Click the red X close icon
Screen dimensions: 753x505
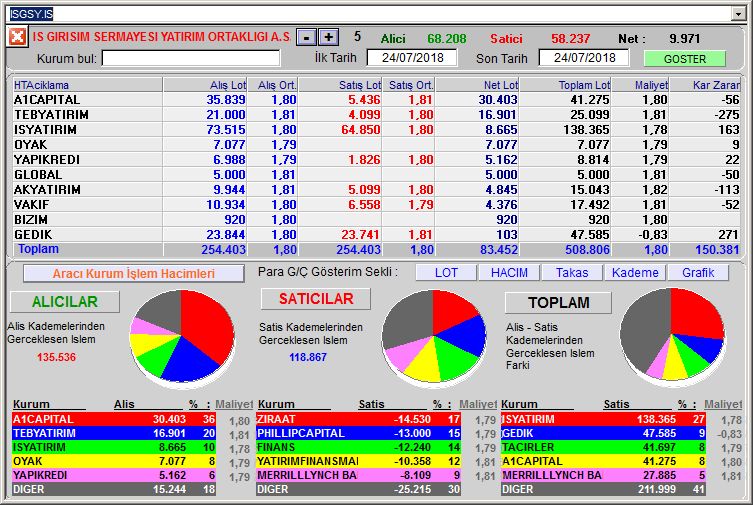(18, 37)
